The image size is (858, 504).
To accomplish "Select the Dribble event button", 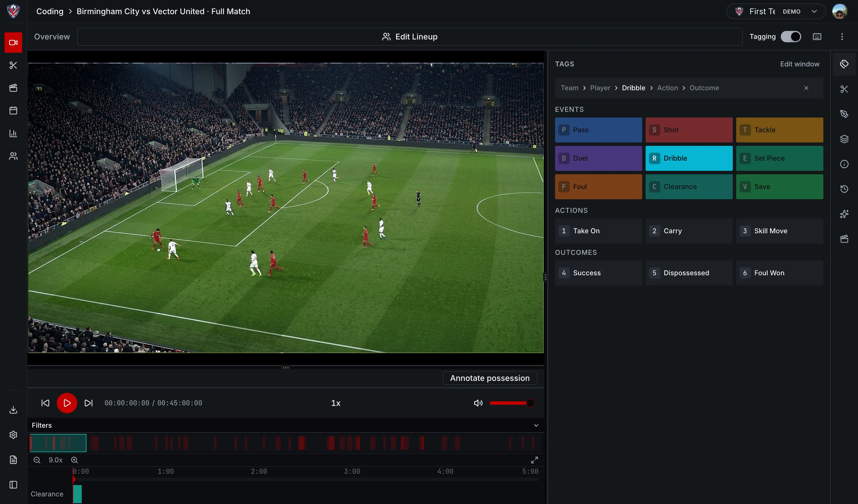I will point(689,158).
